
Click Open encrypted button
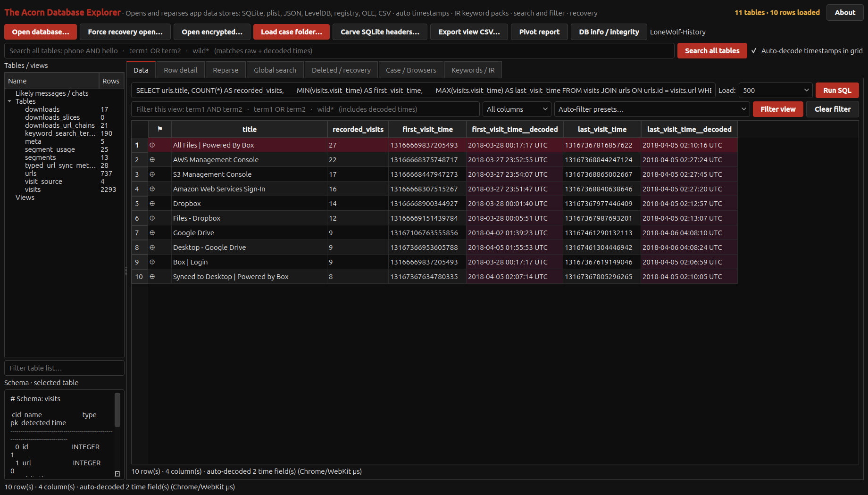[212, 32]
